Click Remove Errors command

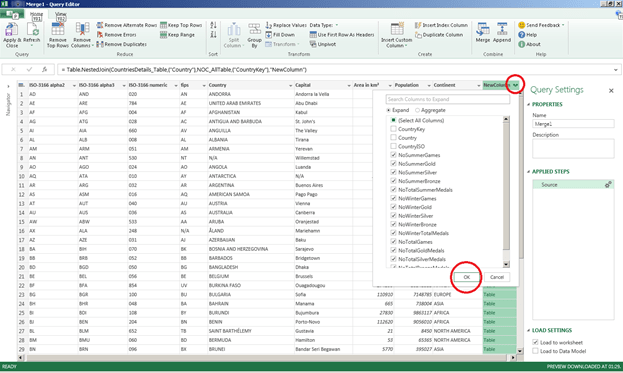116,35
